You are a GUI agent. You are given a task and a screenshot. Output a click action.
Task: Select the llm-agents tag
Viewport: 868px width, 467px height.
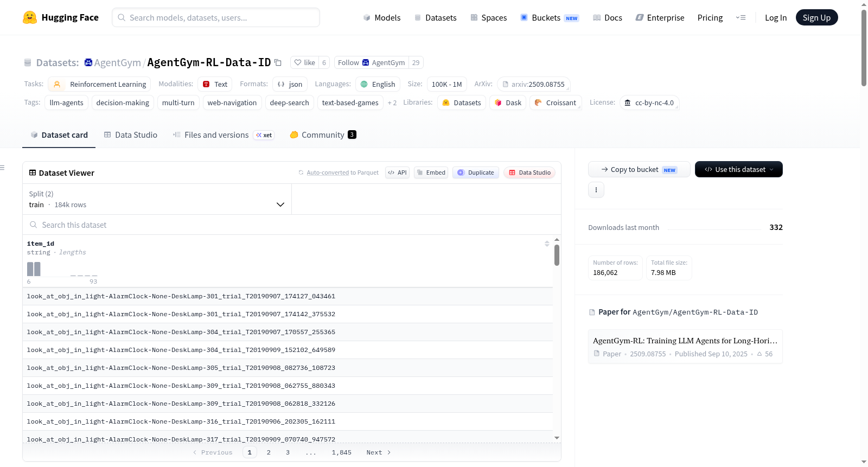[66, 103]
